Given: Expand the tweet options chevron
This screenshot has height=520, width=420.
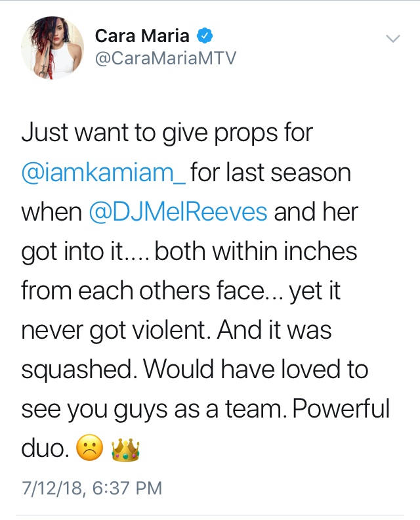Looking at the screenshot, I should click(393, 39).
